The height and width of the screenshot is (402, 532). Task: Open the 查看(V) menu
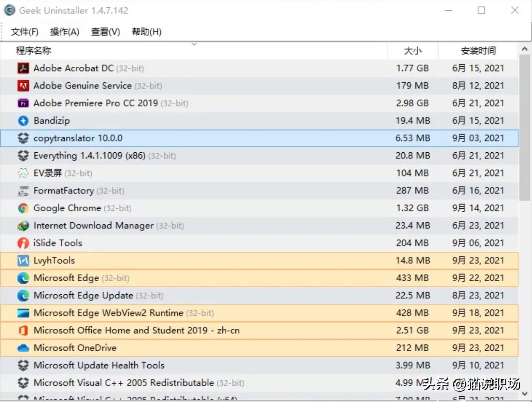pos(105,32)
